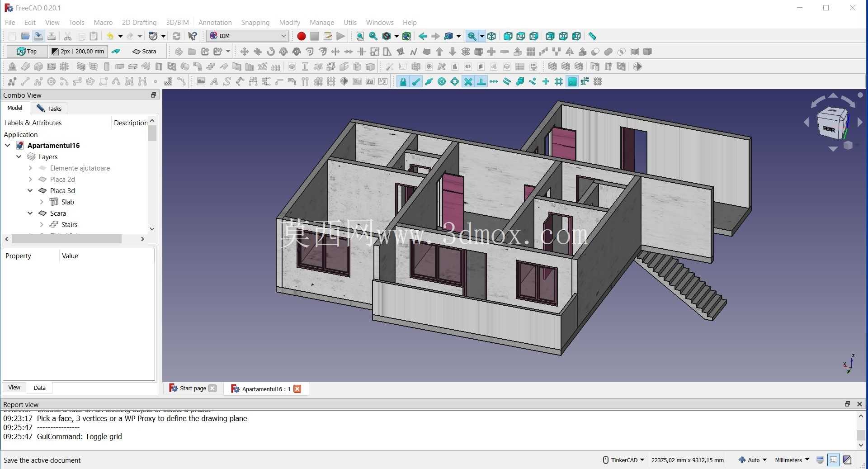This screenshot has height=469, width=868.
Task: Select the Slab tree item
Action: pyautogui.click(x=67, y=202)
